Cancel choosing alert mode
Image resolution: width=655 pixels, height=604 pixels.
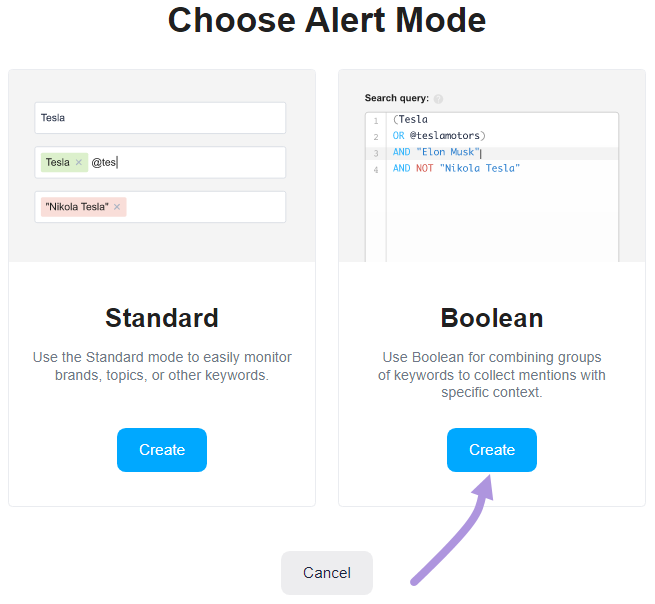coord(327,573)
